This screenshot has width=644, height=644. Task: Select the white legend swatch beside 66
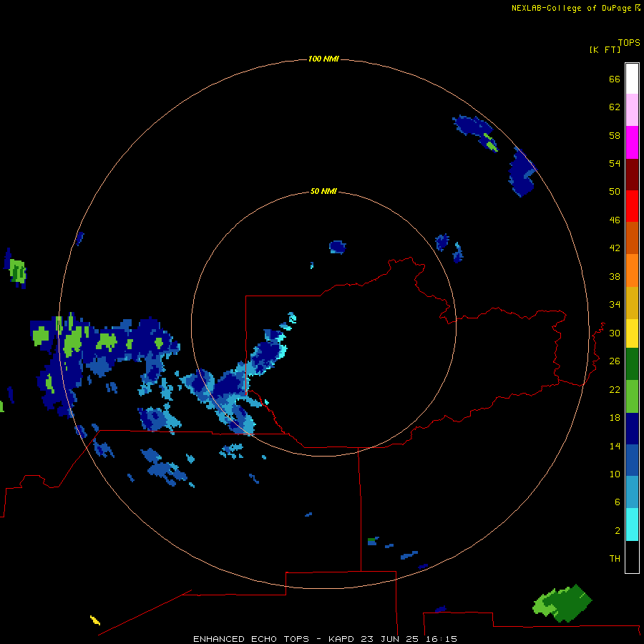[x=632, y=79]
